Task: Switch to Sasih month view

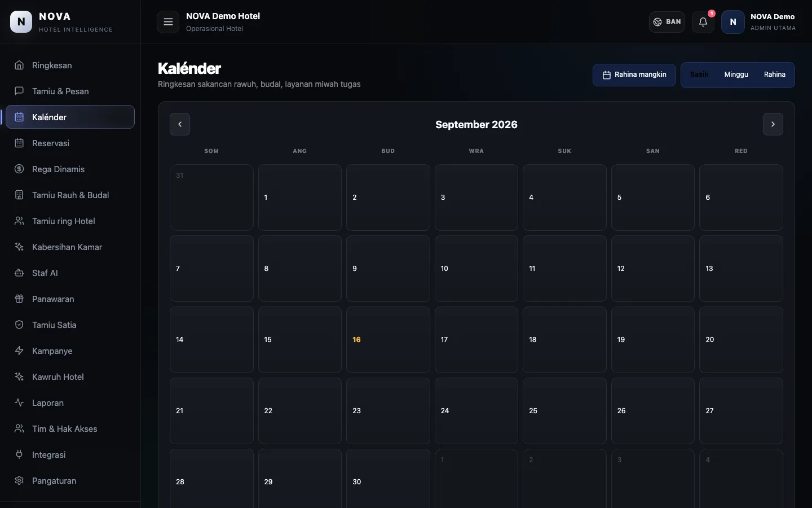Action: [x=699, y=75]
